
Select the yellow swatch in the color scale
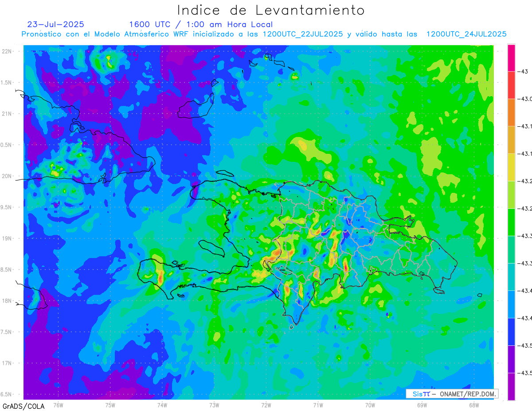(511, 167)
